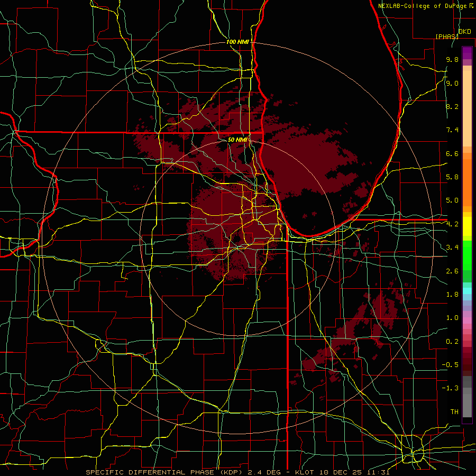This screenshot has height=476, width=476.
Task: Click the 2.6 legend value
Action: (452, 271)
